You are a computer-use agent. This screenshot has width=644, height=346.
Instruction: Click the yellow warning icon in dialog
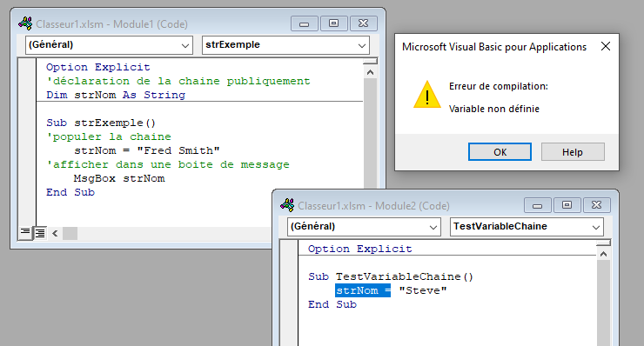[427, 95]
